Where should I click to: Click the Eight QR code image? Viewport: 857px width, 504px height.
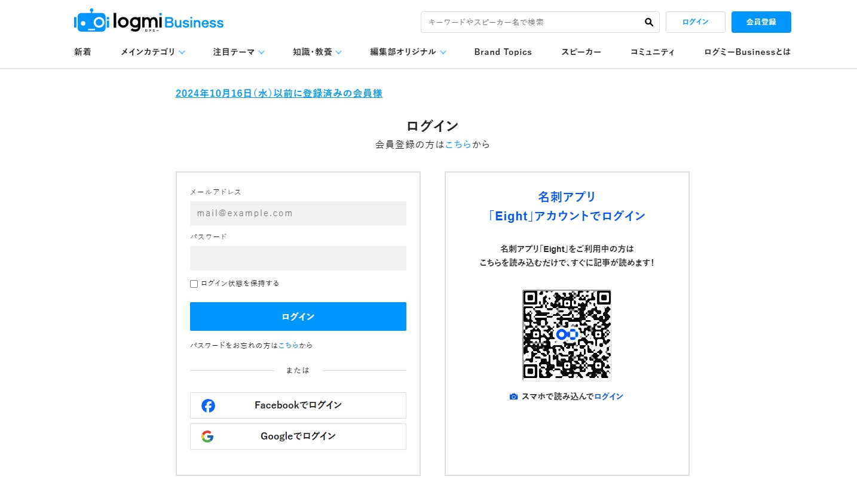567,334
